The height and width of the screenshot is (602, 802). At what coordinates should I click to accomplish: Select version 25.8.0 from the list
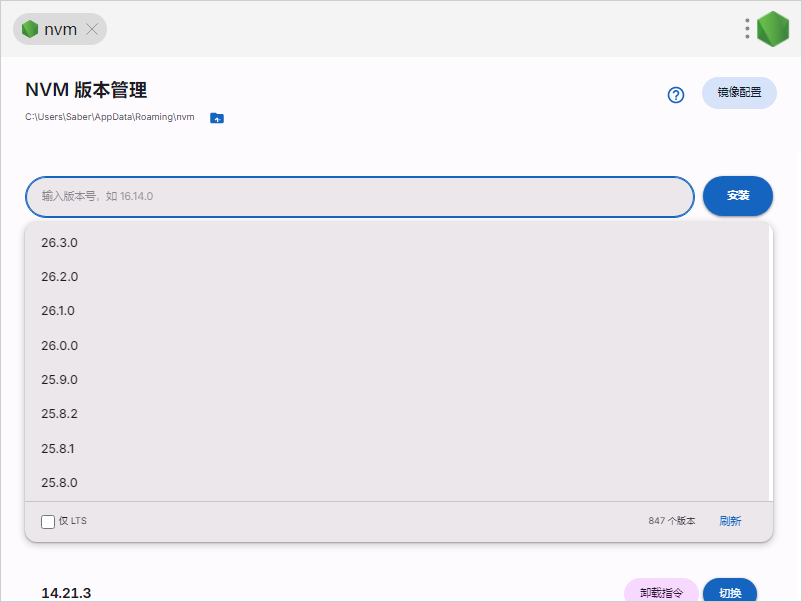pos(397,483)
